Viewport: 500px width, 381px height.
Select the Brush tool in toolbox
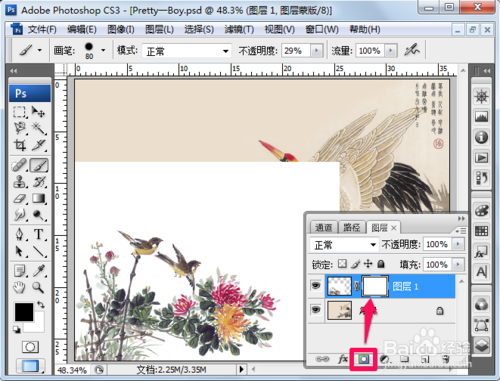(39, 165)
